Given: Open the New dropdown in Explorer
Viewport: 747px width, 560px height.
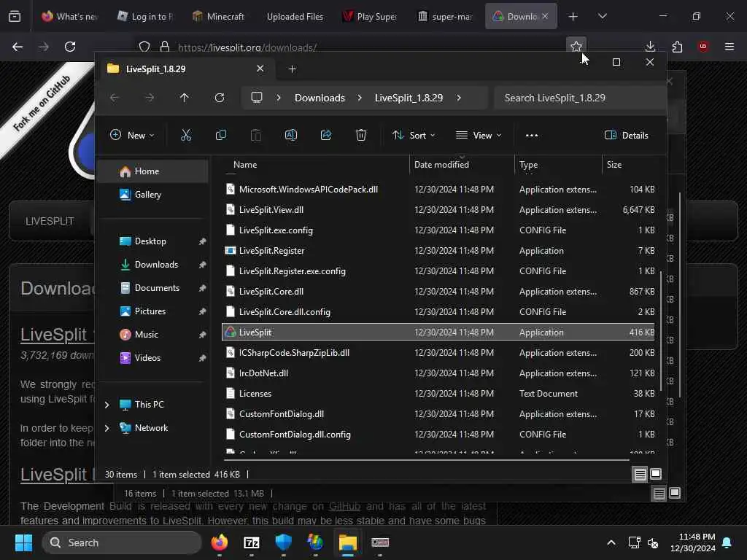Looking at the screenshot, I should [133, 135].
